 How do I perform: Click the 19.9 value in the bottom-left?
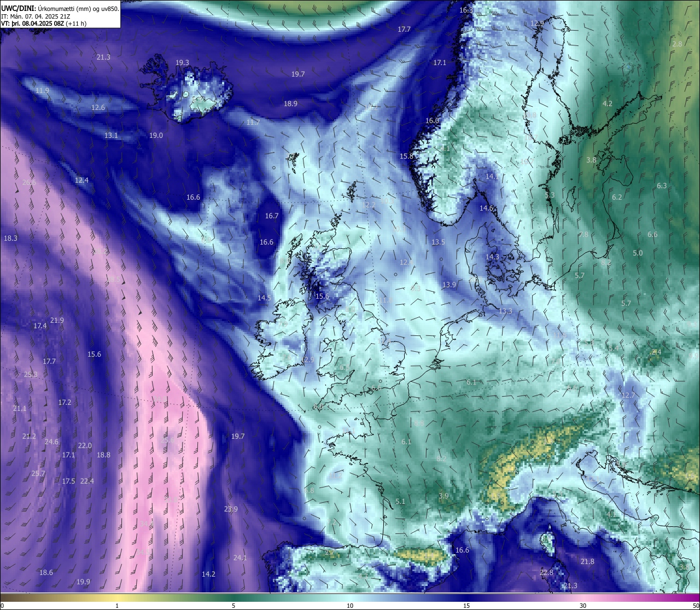(x=83, y=582)
